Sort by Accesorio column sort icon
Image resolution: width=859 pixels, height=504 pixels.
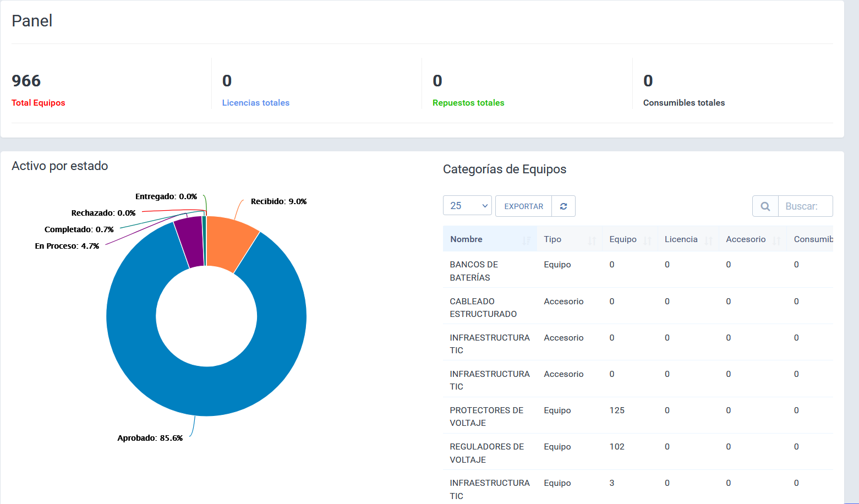(x=776, y=240)
